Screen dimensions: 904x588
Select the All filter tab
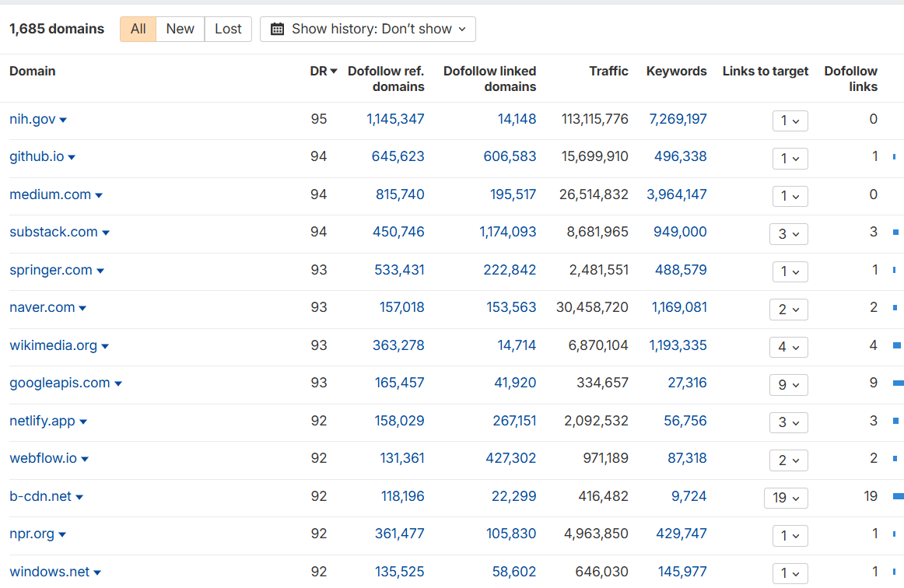[138, 29]
